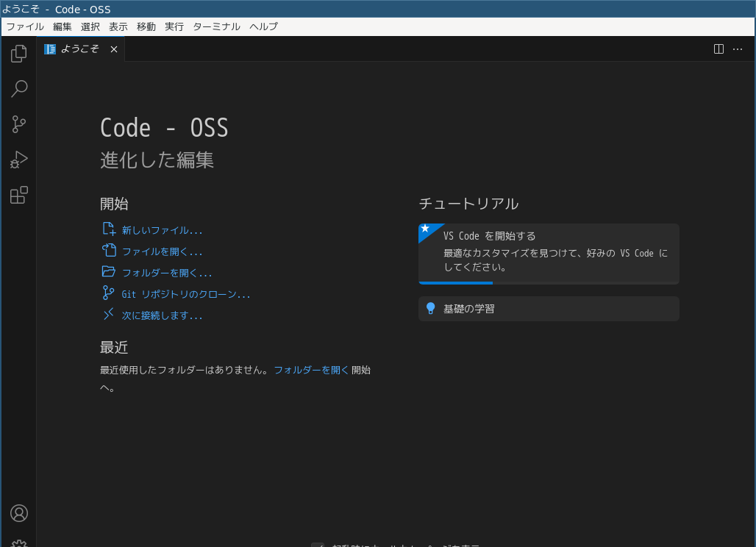Screen dimensions: 756x547
Task: Toggle the show welcome page on startup checkbox
Action: (x=318, y=545)
